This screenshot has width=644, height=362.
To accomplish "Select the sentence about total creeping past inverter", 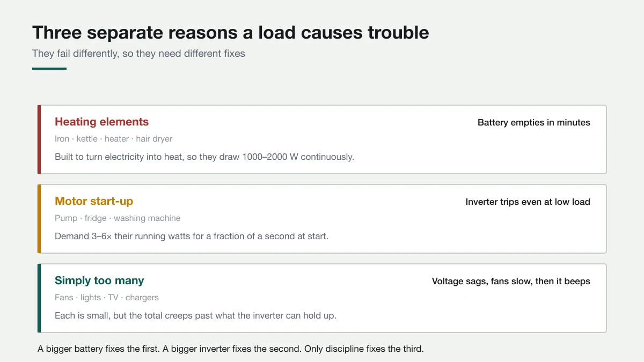I will click(196, 316).
